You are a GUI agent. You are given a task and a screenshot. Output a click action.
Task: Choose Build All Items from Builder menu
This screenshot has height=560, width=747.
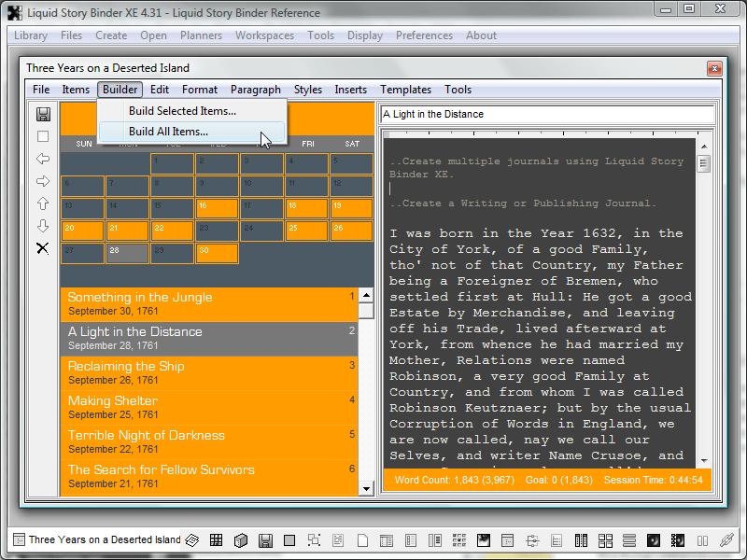click(x=168, y=132)
